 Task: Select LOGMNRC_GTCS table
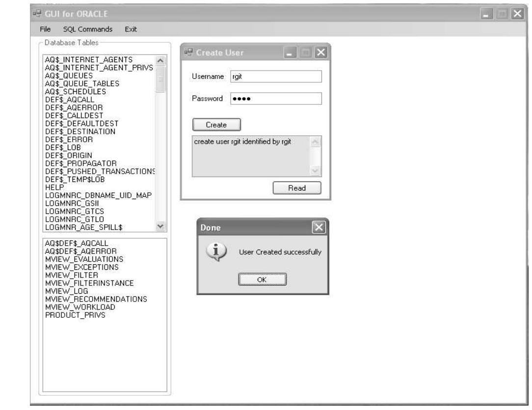coord(75,211)
